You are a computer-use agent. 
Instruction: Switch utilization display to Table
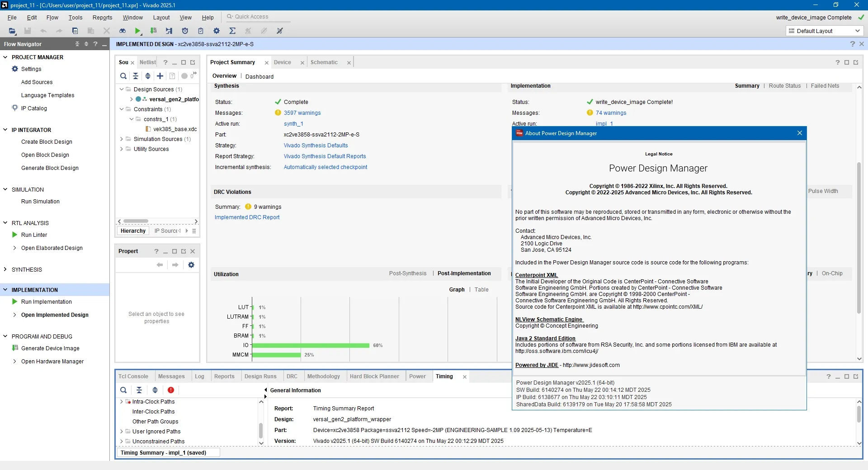[481, 290]
